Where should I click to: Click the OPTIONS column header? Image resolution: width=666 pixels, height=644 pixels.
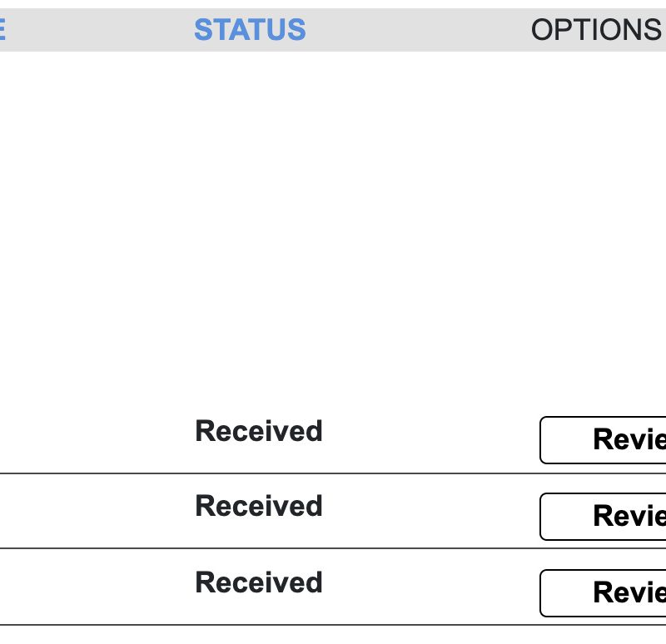click(596, 29)
